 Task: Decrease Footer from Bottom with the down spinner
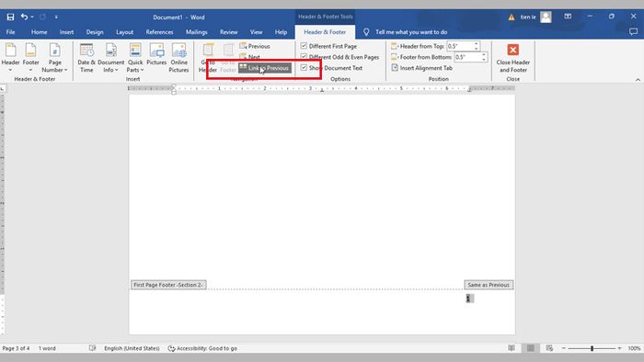484,60
